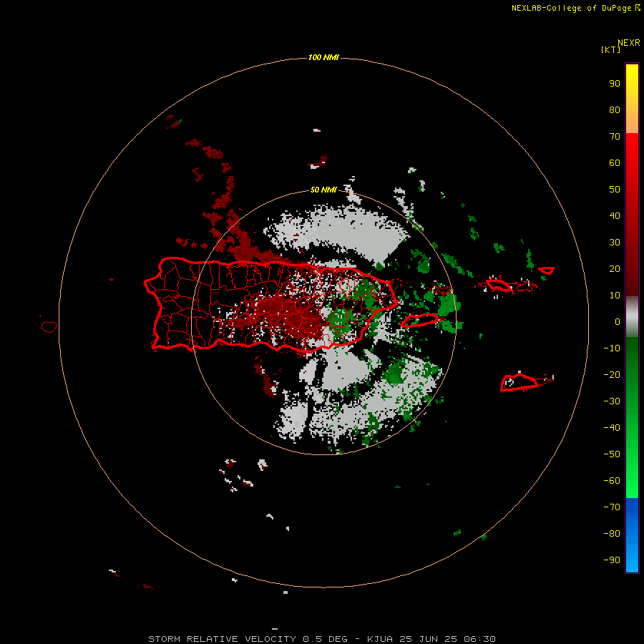Image resolution: width=644 pixels, height=644 pixels.
Task: Click the gray zero-velocity segment of the color bar
Action: (x=632, y=317)
